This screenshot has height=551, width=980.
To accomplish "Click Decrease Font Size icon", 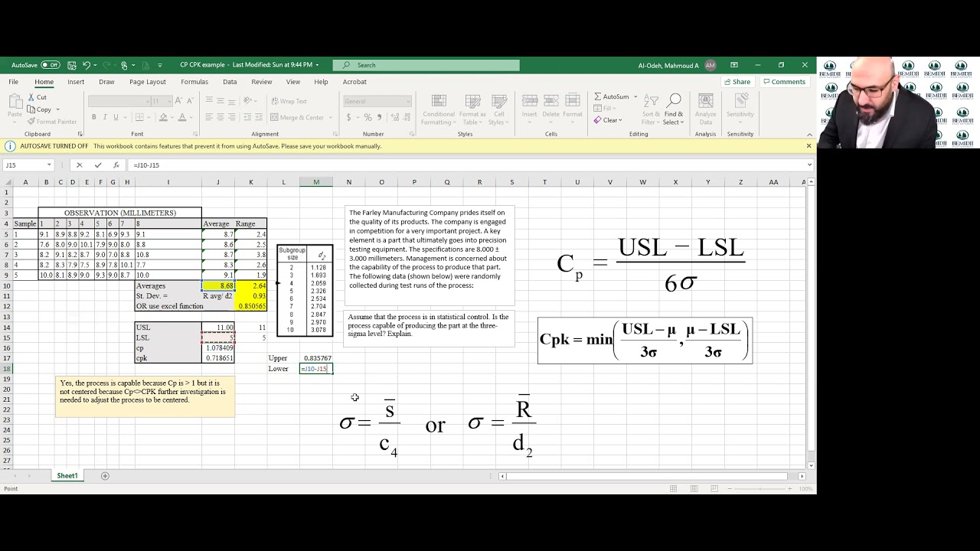I will click(x=190, y=101).
